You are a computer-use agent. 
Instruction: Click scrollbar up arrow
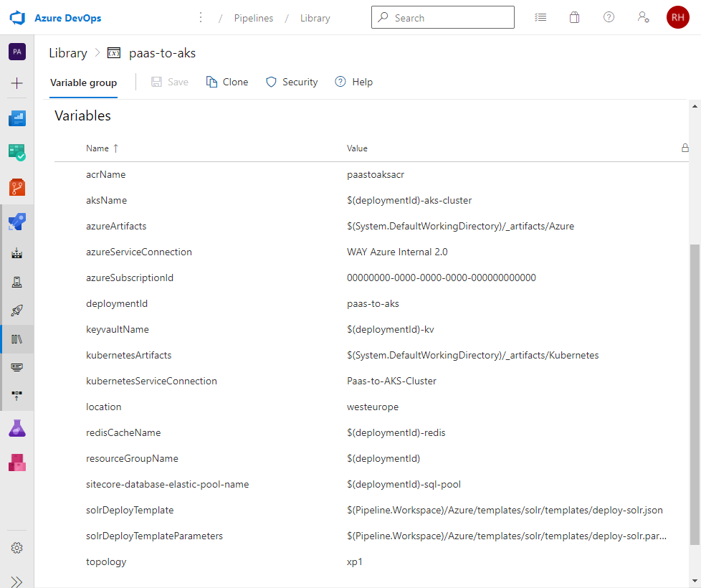(x=695, y=106)
